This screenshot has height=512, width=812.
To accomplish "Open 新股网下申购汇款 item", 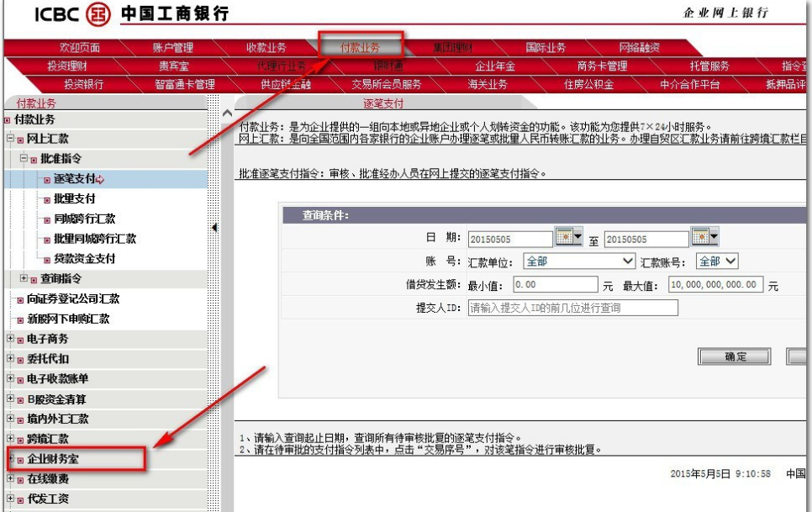I will (x=68, y=319).
